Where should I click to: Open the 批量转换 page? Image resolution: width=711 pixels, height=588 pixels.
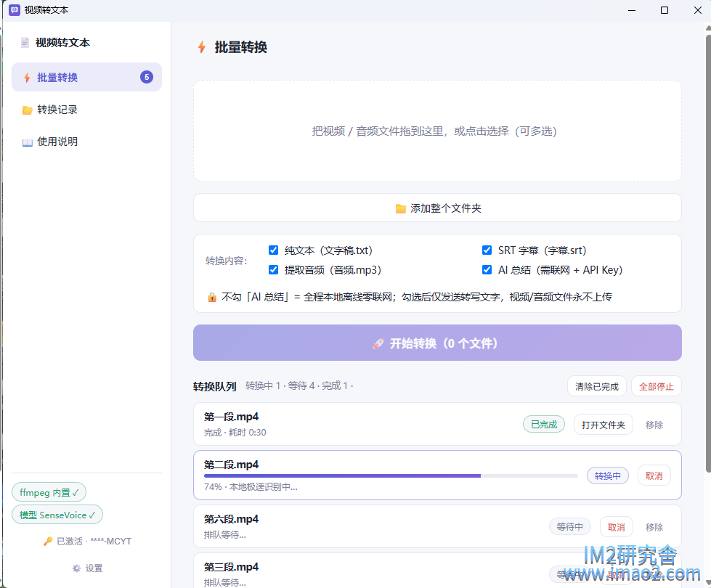click(x=86, y=77)
